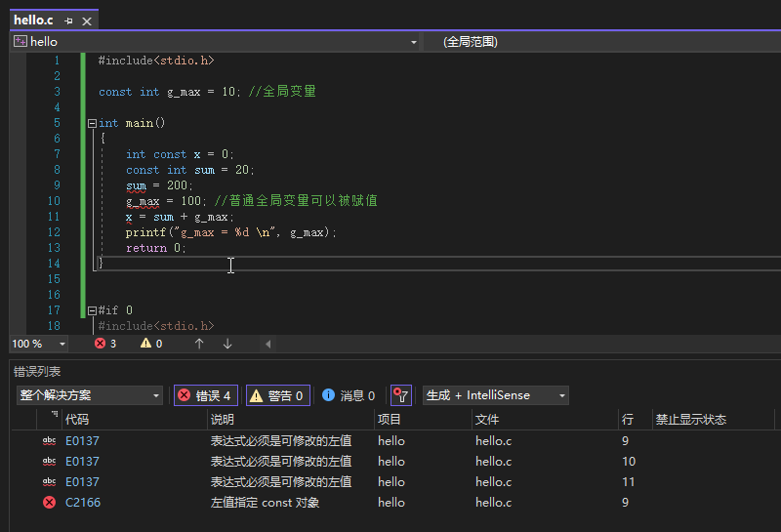Click the IntelliSense abc icon on line 9 row

[x=50, y=441]
